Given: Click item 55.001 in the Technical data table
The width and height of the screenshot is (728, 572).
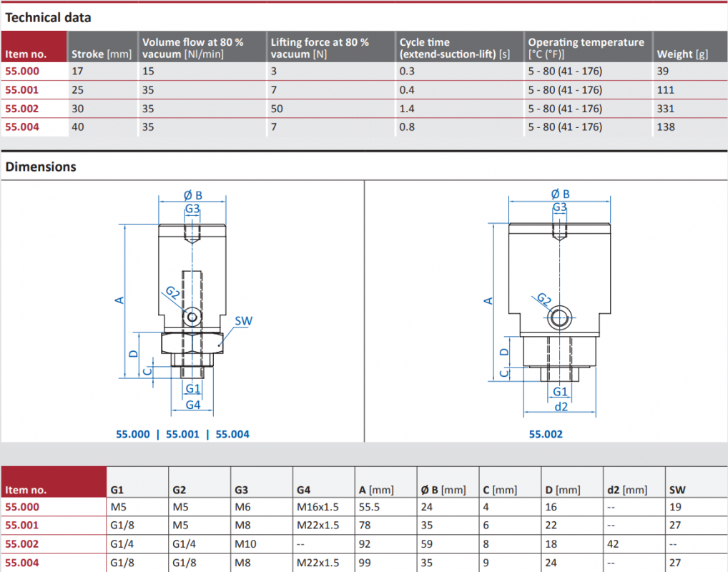Looking at the screenshot, I should click(x=22, y=89).
